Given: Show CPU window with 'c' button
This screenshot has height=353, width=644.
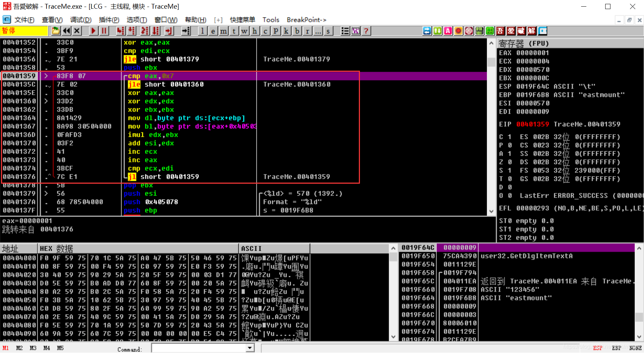Looking at the screenshot, I should tap(265, 31).
